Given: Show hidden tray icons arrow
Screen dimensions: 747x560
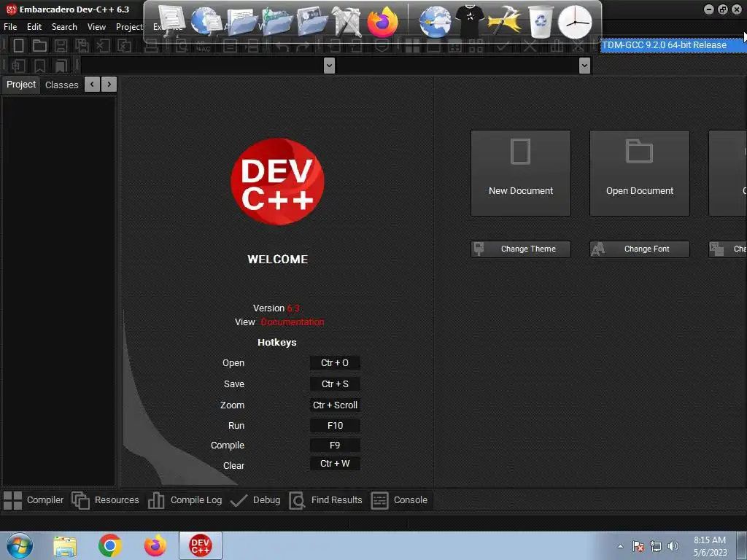Looking at the screenshot, I should click(x=620, y=546).
